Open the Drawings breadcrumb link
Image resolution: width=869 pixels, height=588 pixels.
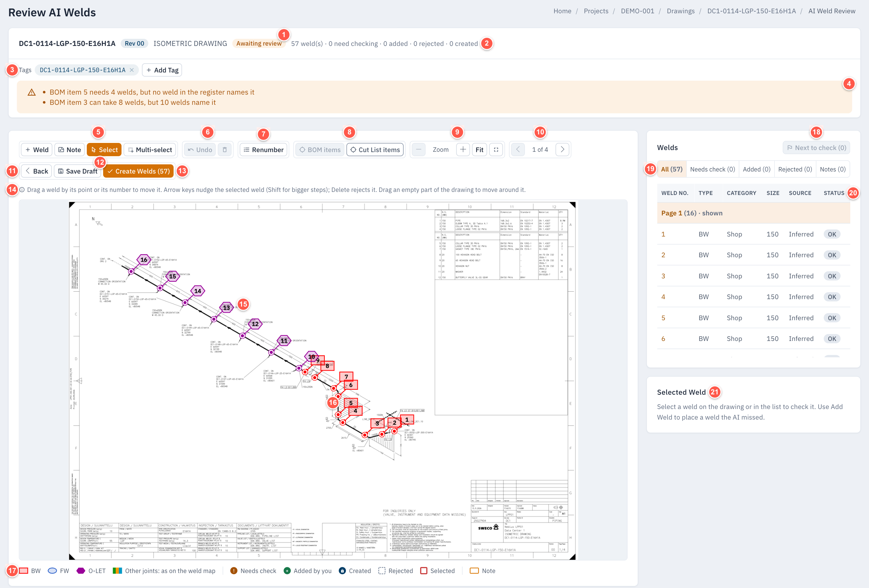(680, 11)
